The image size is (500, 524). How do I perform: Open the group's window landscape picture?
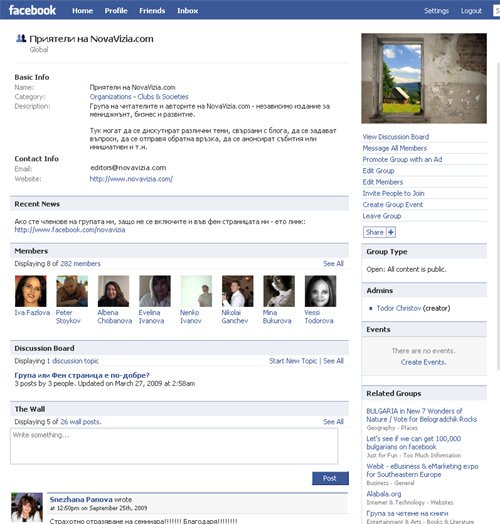(424, 78)
